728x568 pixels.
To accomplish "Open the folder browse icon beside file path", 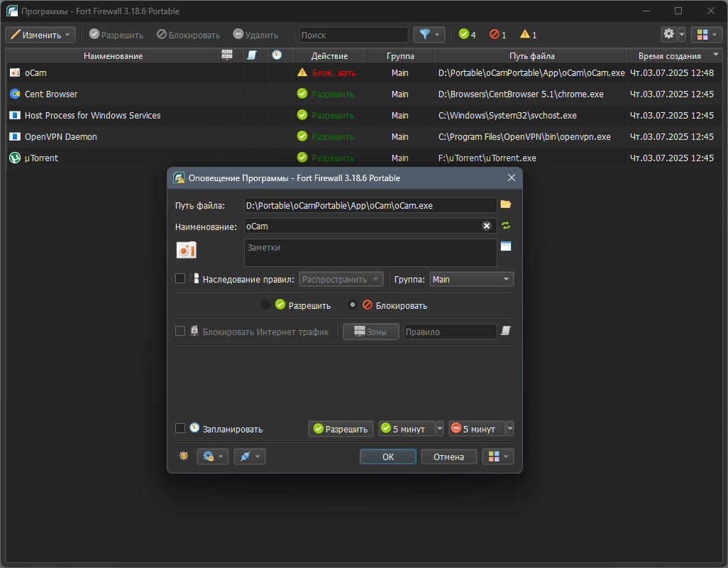I will pyautogui.click(x=506, y=204).
